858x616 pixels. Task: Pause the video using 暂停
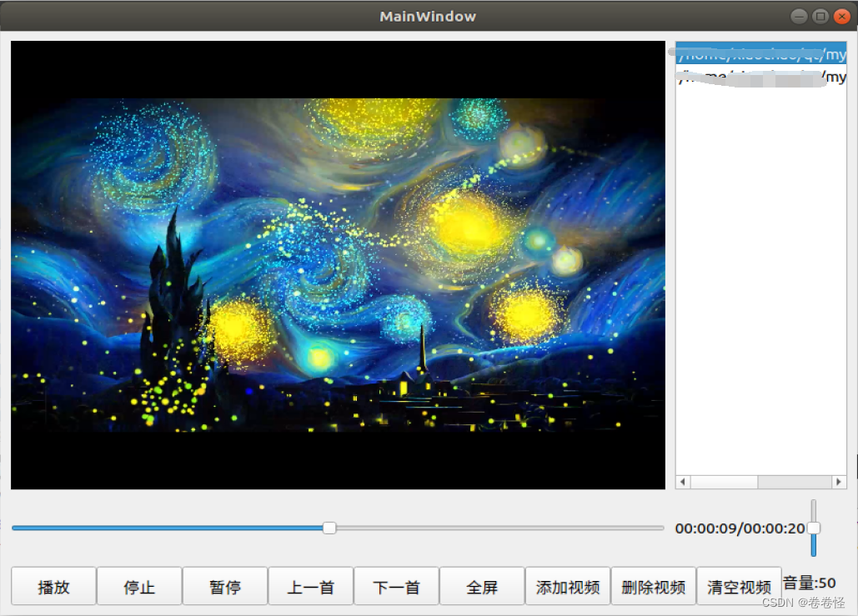[x=225, y=587]
